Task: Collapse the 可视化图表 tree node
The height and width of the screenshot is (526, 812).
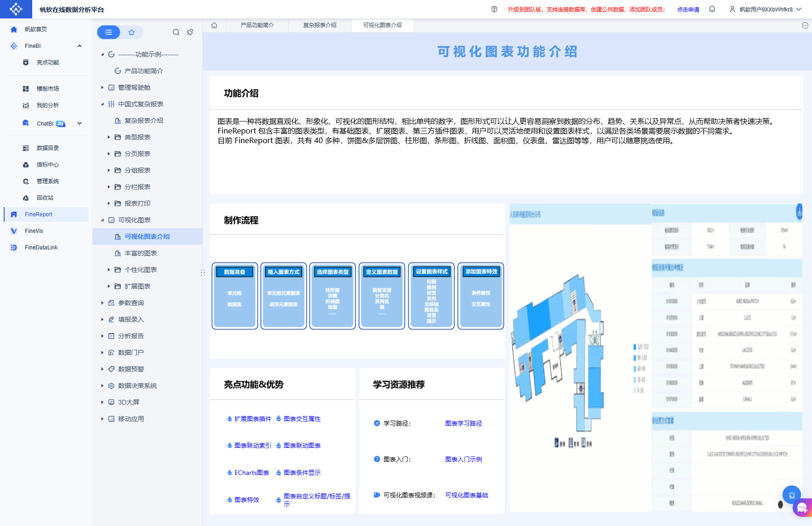Action: 102,220
